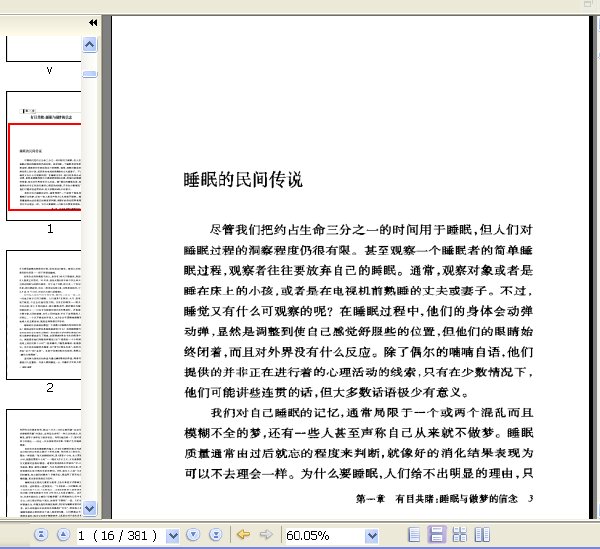
Task: Select page 1 thumbnail
Action: [x=44, y=156]
